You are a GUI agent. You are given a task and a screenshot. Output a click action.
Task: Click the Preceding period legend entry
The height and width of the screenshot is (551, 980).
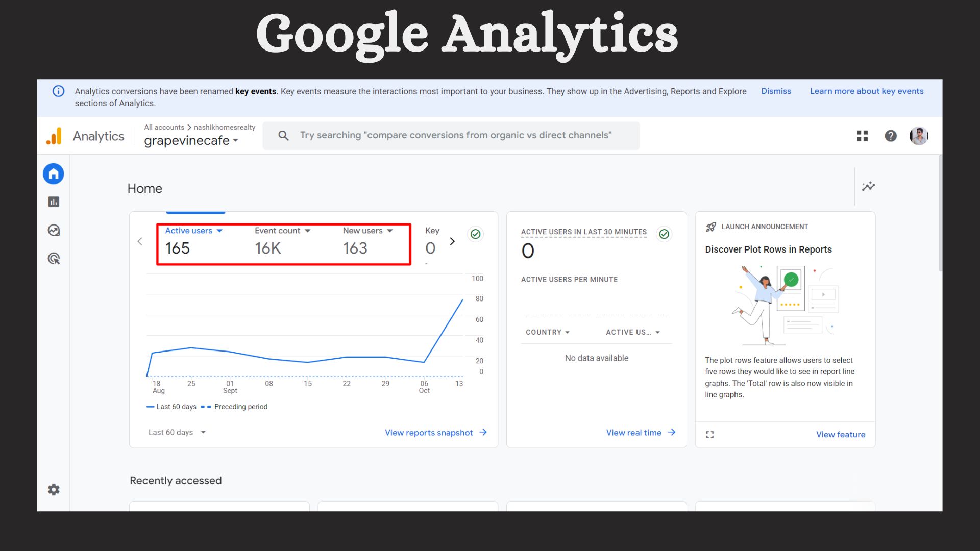(x=234, y=407)
